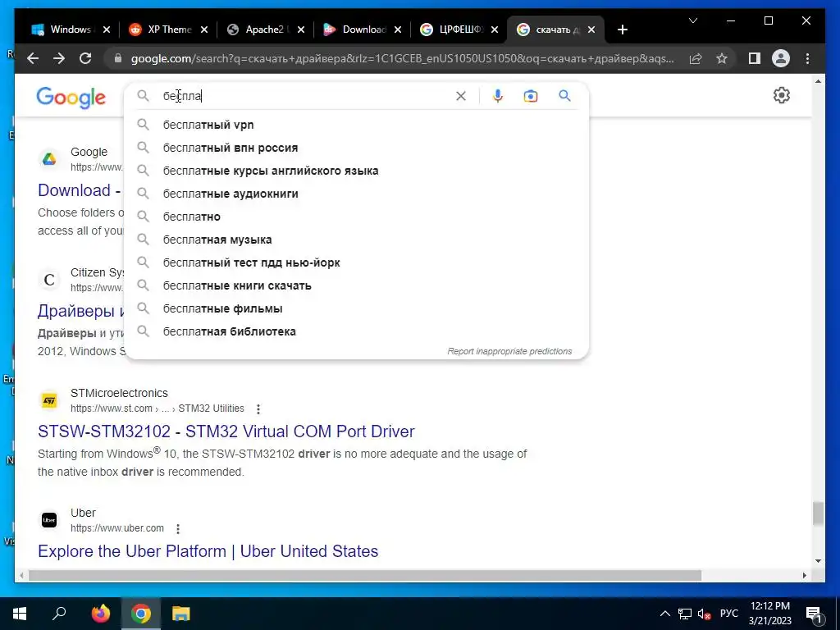Click the Citizen Systems result favicon
The width and height of the screenshot is (840, 630).
[49, 280]
